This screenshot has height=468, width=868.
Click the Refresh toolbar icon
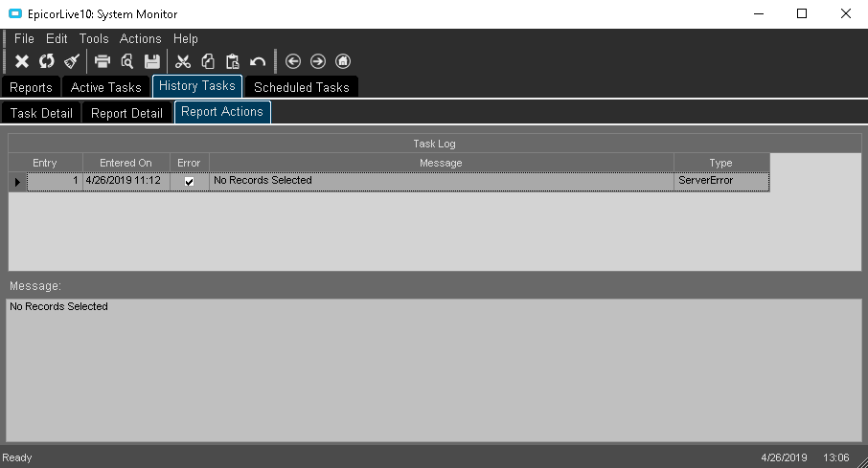coord(47,61)
